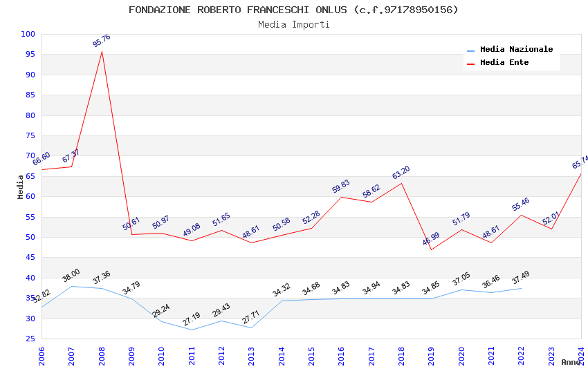Viewport: 588px width, 380px height.
Task: Click the 45 y-axis tick label
Action: 30,258
